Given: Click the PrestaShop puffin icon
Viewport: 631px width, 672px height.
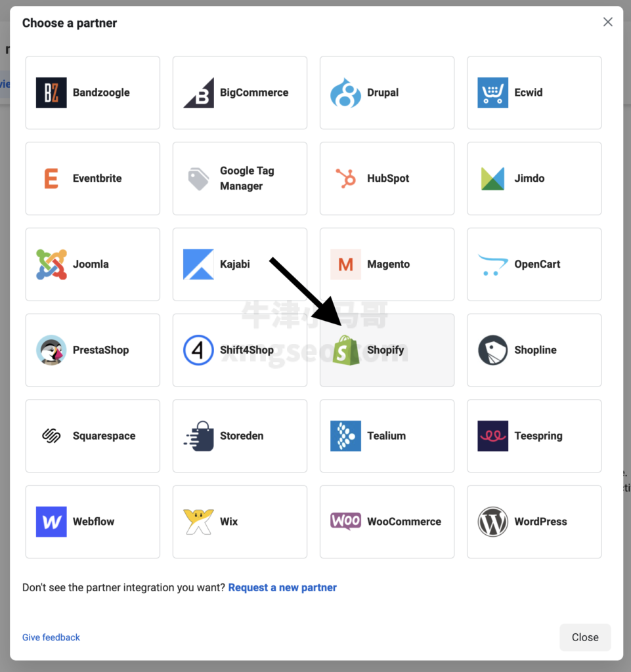Looking at the screenshot, I should click(x=51, y=350).
